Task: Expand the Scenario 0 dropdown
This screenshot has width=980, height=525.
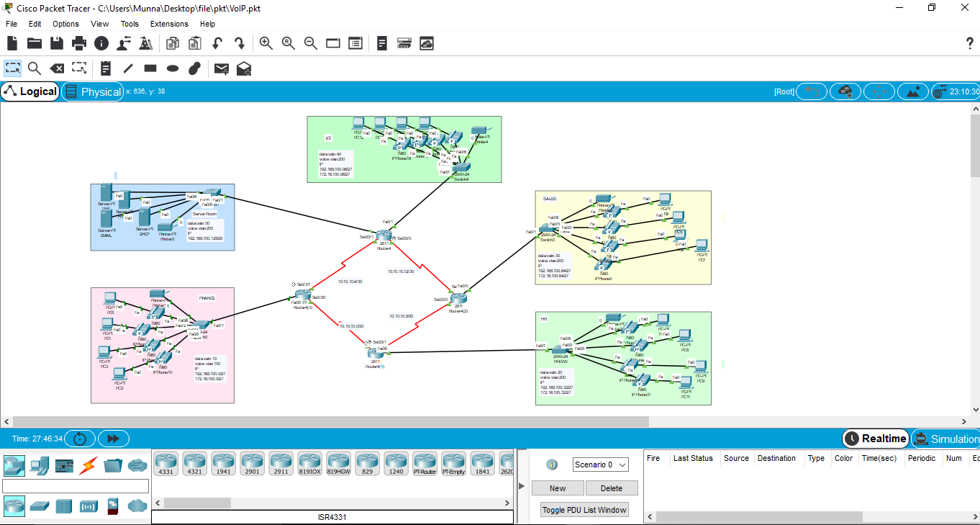Action: click(601, 465)
